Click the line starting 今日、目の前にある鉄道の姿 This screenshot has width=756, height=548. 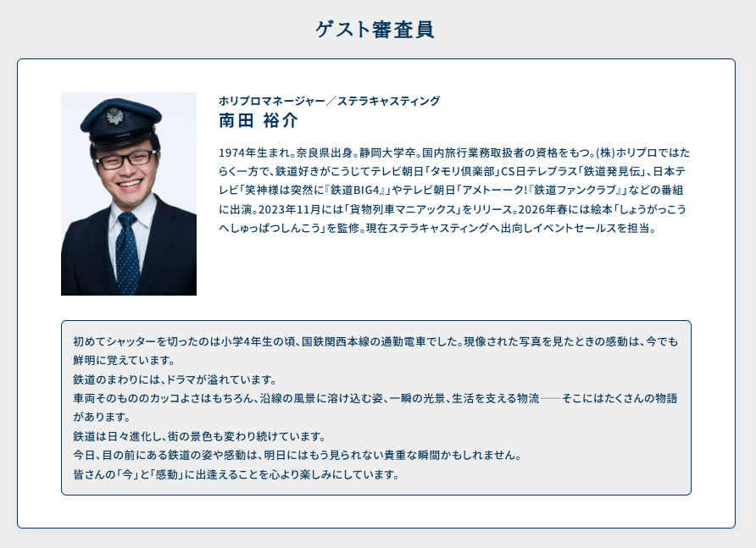(x=298, y=456)
